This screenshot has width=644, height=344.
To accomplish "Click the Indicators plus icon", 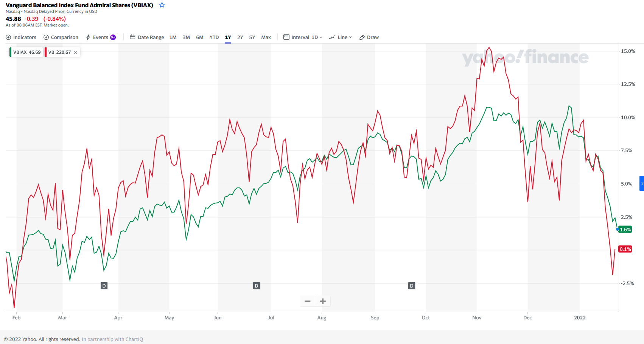I will (x=8, y=37).
